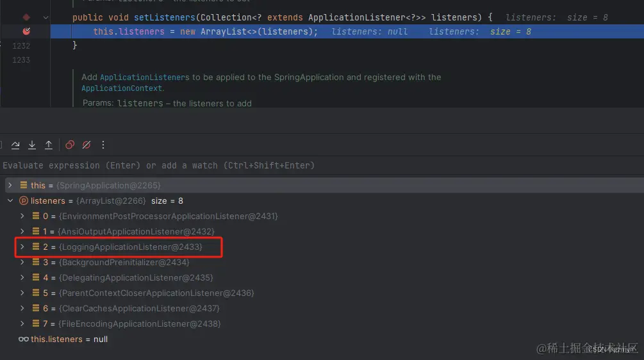The height and width of the screenshot is (360, 644).
Task: Select '{LoggingApplicationListener@2433}' value text
Action: click(131, 247)
